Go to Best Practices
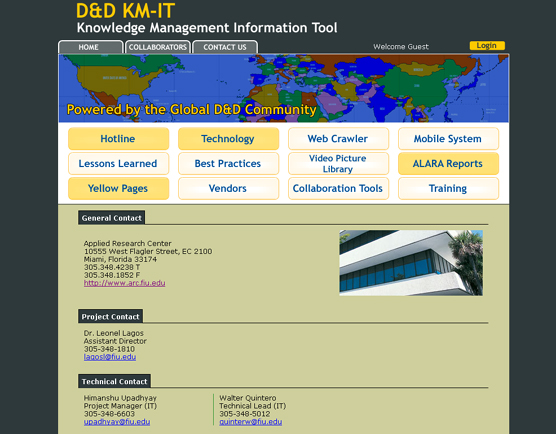 [x=228, y=163]
